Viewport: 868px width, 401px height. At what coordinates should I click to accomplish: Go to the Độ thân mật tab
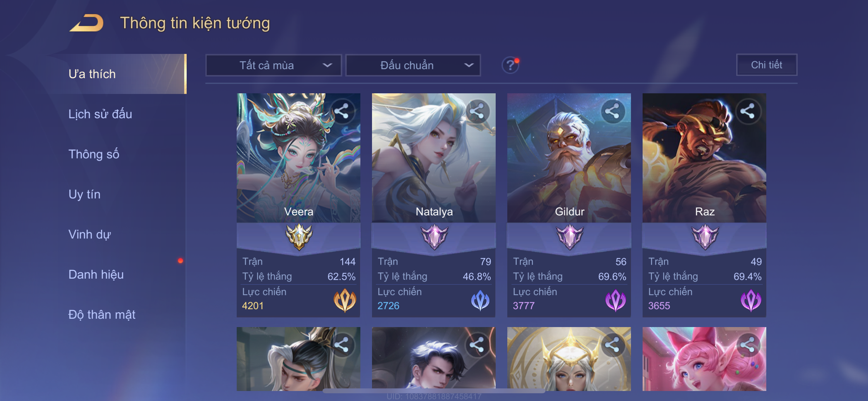click(102, 314)
